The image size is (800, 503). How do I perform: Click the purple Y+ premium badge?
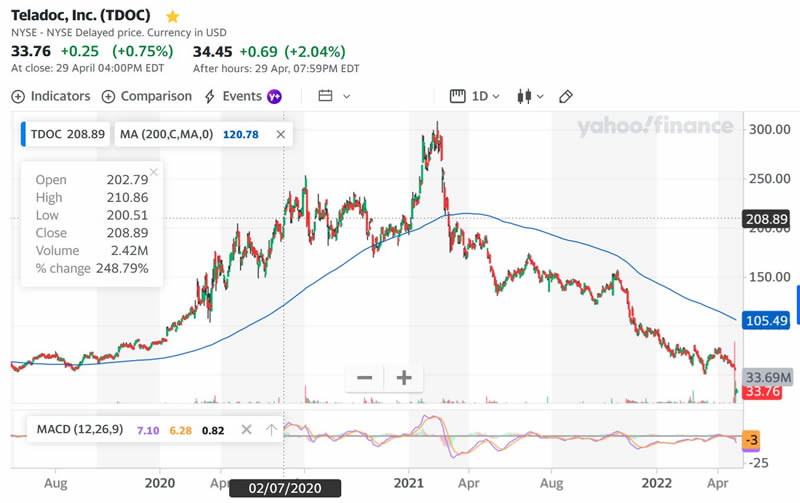[274, 97]
